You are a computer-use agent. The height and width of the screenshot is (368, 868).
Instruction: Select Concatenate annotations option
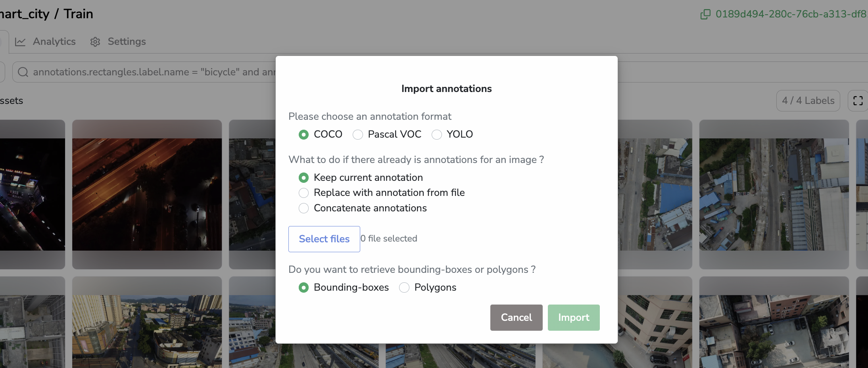304,208
